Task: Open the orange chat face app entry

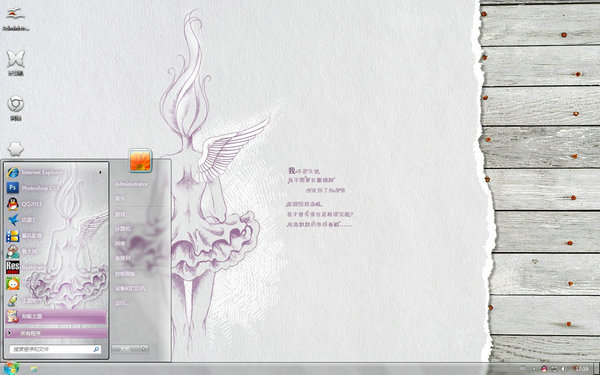Action: 56,284
